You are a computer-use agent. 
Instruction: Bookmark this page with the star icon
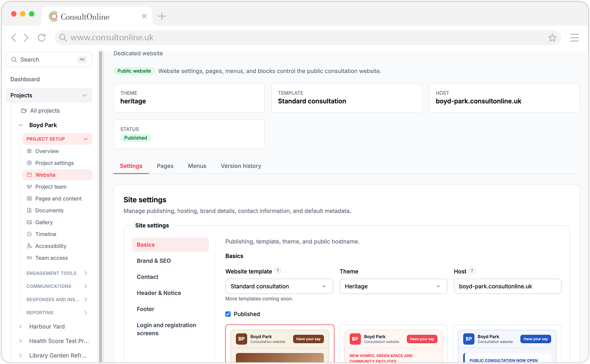(552, 38)
